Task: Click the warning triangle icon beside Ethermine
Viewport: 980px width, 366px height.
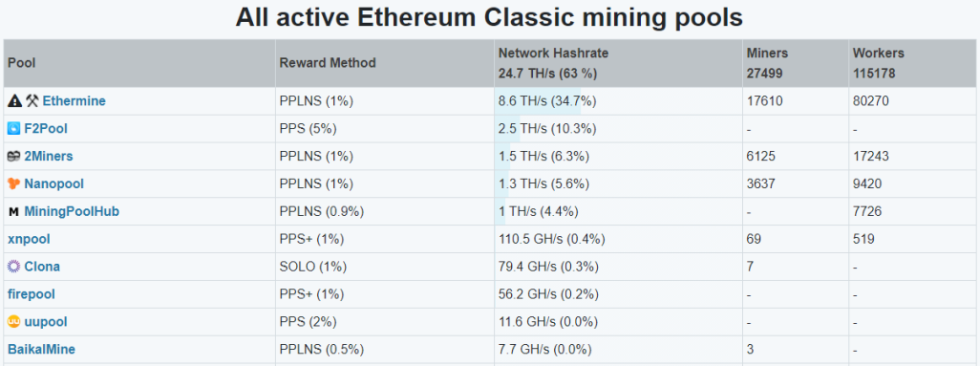Action: [x=14, y=100]
